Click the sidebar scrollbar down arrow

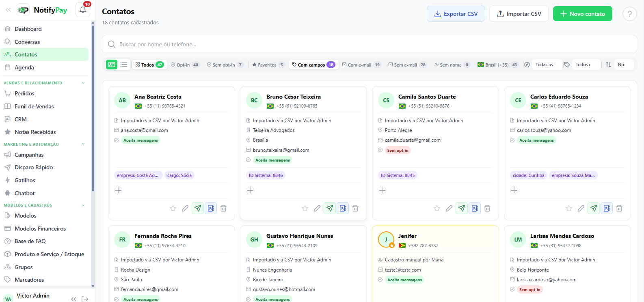[x=93, y=286]
